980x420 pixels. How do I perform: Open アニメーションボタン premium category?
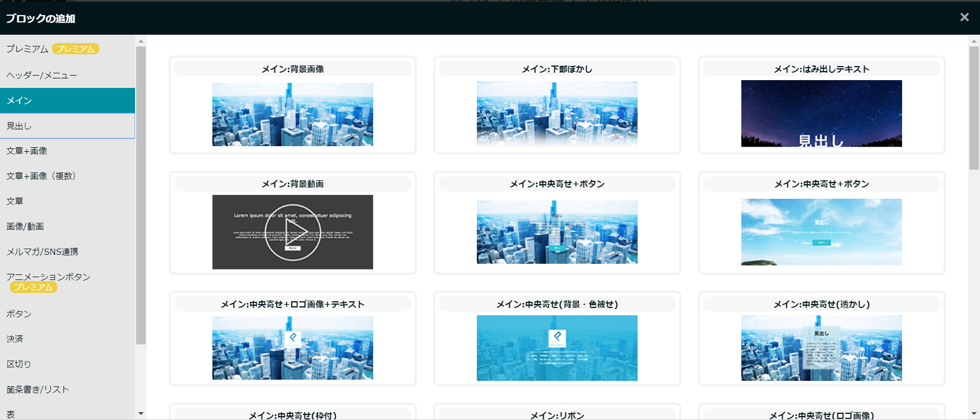point(67,282)
